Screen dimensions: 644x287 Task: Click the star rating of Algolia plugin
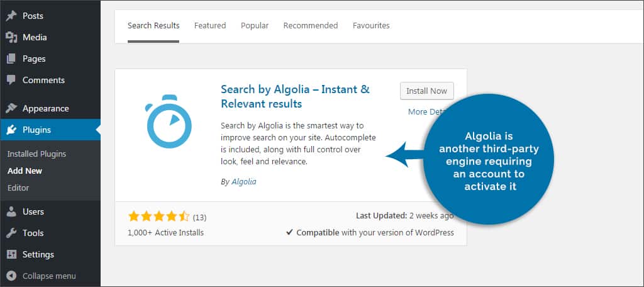coord(158,217)
